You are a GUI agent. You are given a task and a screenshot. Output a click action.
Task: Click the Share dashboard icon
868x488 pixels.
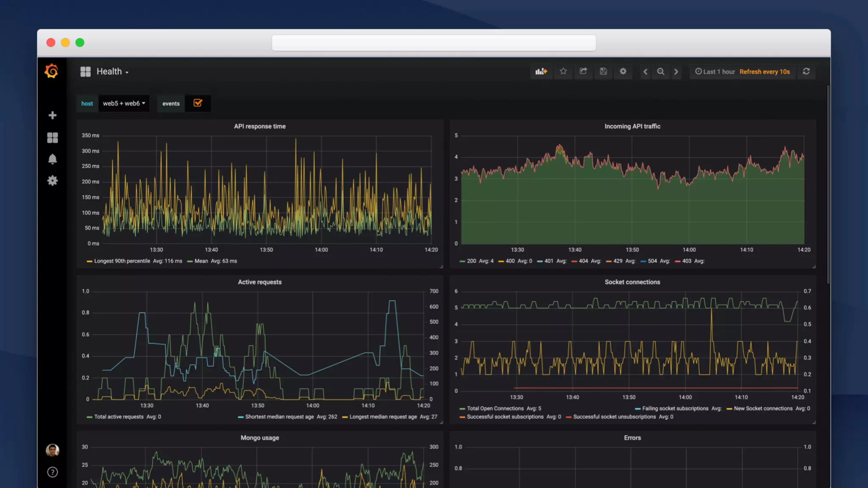[583, 72]
